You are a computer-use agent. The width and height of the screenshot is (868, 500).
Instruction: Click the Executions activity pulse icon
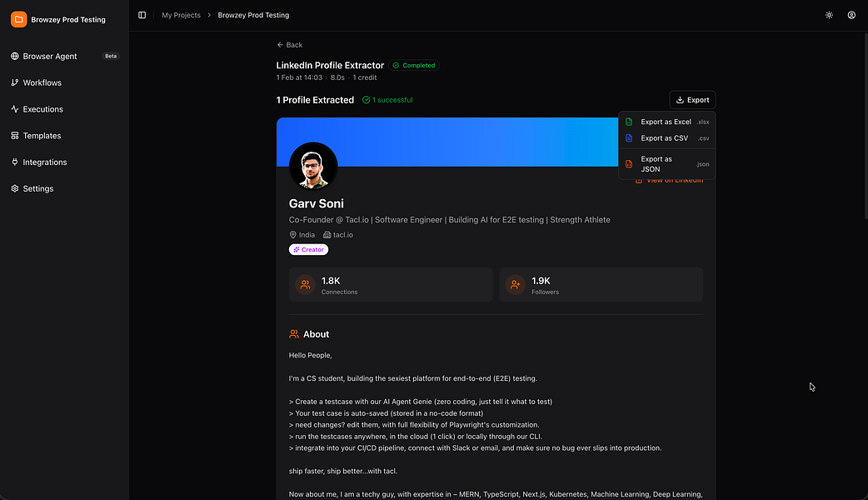click(x=15, y=109)
